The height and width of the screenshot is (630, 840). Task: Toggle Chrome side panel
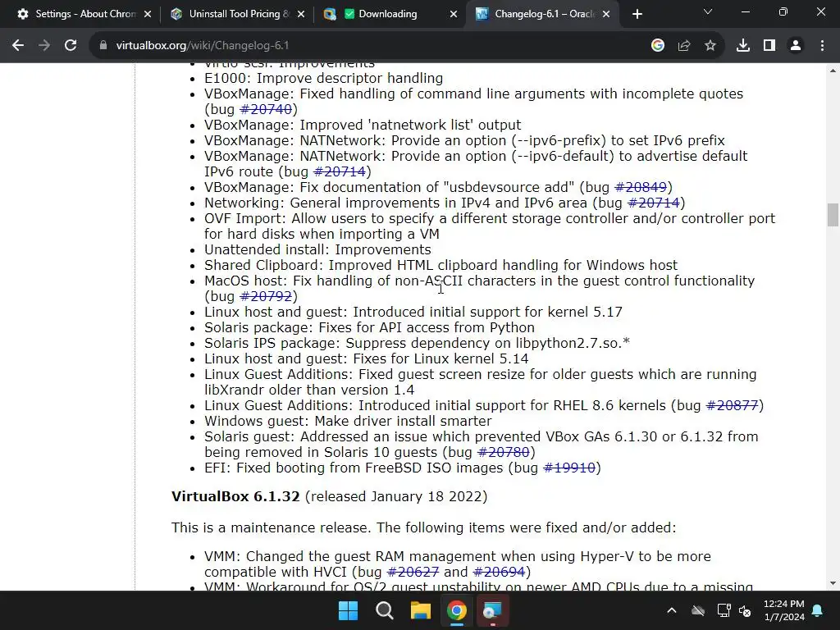pyautogui.click(x=769, y=46)
